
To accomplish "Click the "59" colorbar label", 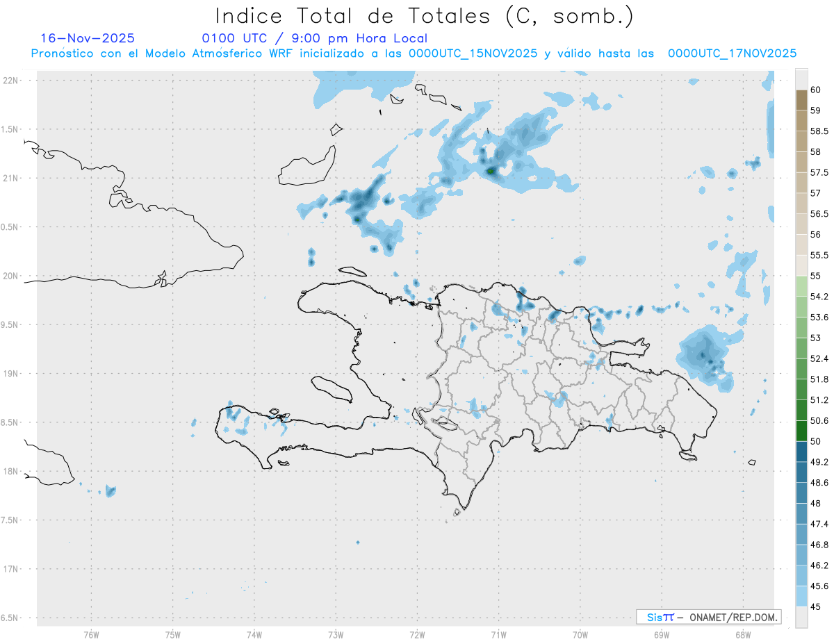I will click(816, 110).
